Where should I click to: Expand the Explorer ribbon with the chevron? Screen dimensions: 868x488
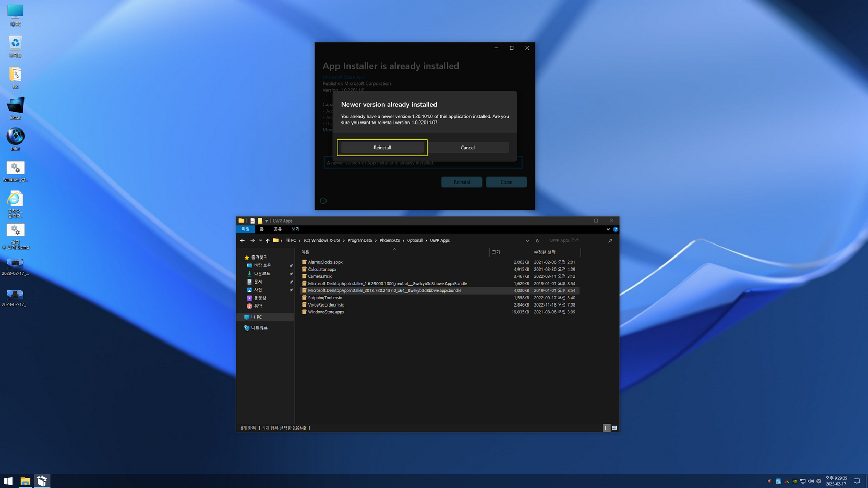pyautogui.click(x=608, y=229)
